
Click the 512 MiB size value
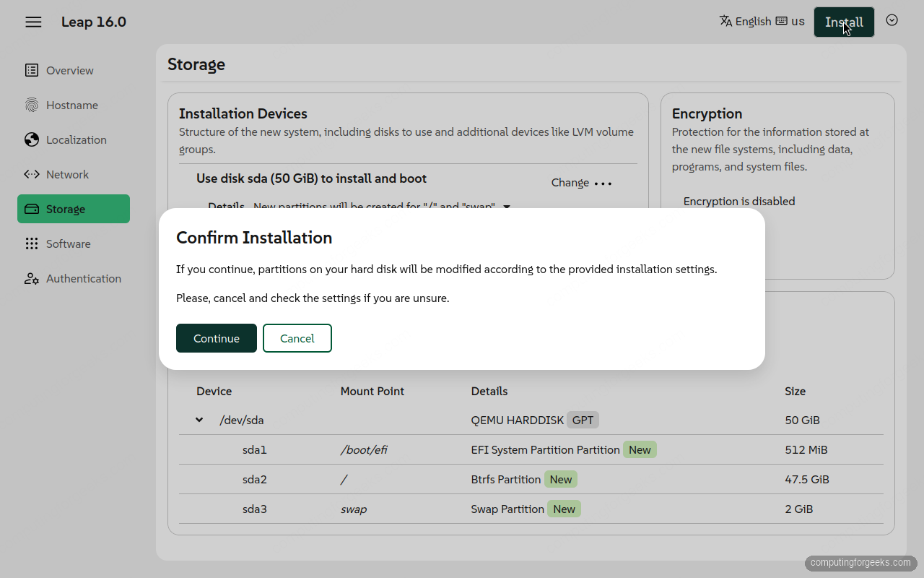[806, 449]
